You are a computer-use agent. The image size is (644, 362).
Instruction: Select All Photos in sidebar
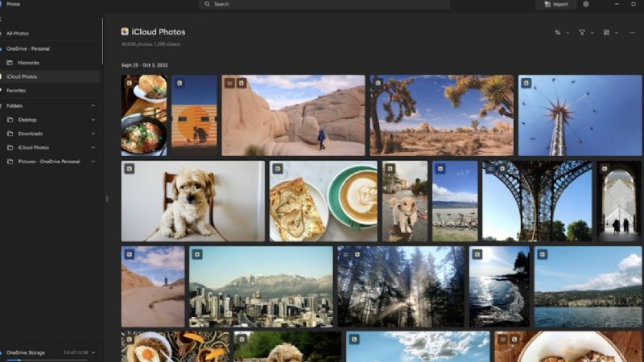tap(18, 34)
